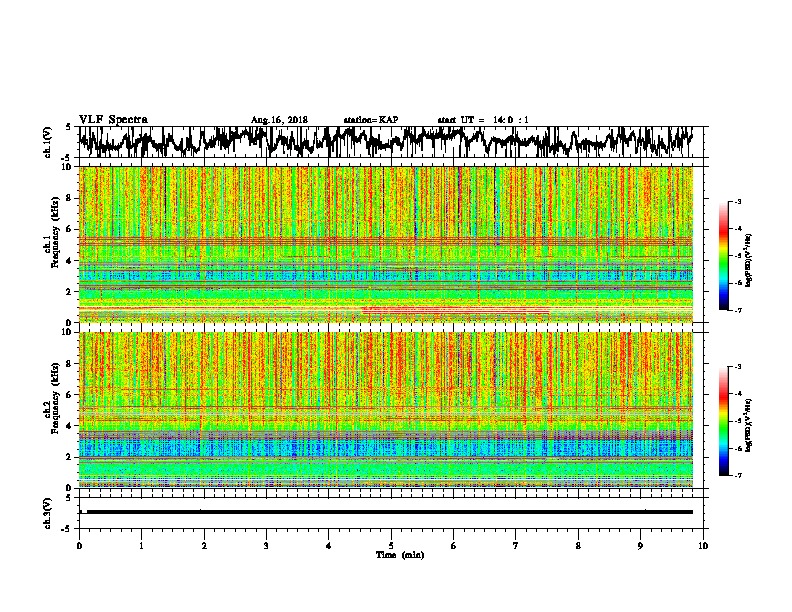Click time axis tick label "6"

coord(454,545)
